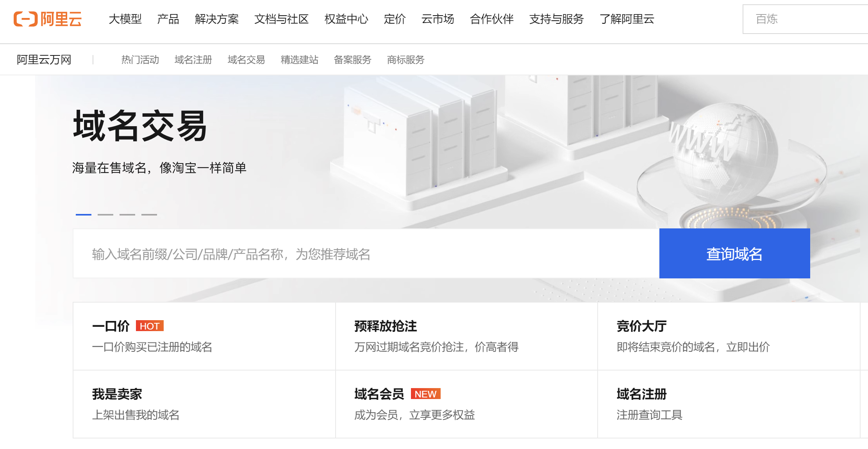Open the 竞价大厅 card
The image size is (868, 449).
729,336
